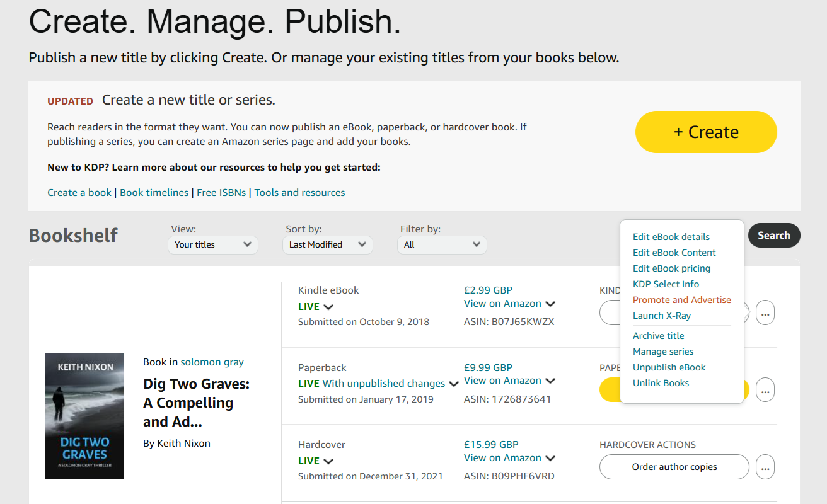
Task: Click Hardcover View on Amazon link
Action: click(502, 458)
